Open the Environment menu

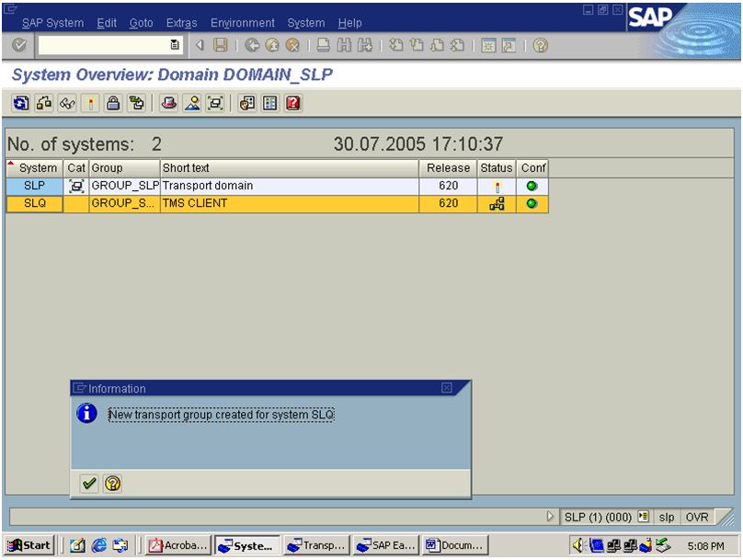(243, 23)
